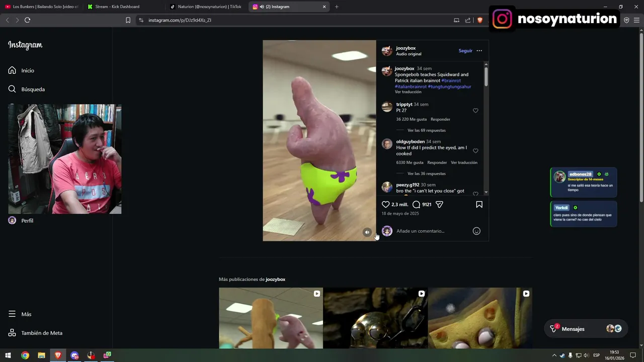
Task: Expand Ver las 69 respuestas
Action: pos(426,130)
